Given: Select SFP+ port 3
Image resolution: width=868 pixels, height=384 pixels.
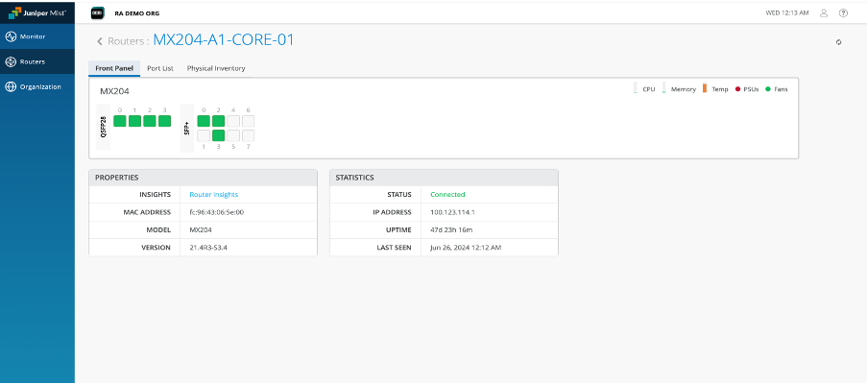Looking at the screenshot, I should 218,135.
